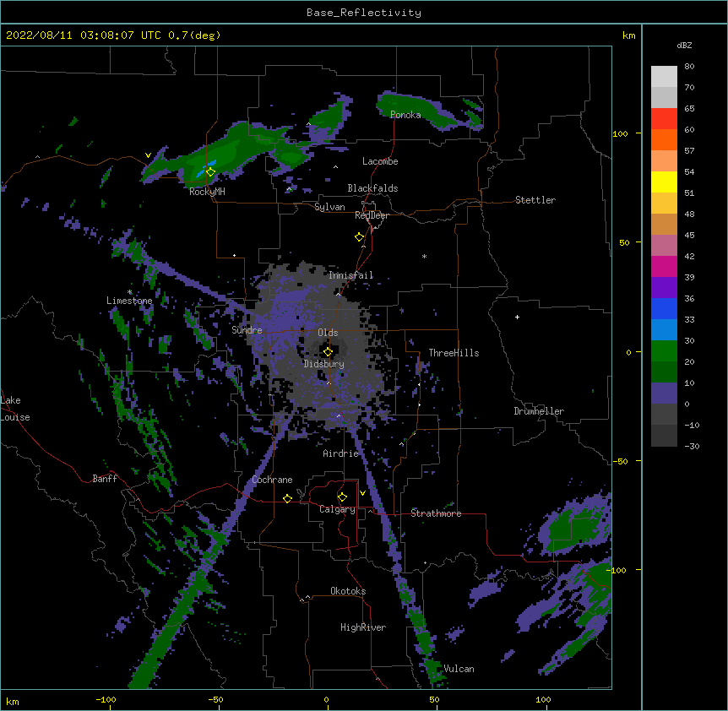Screen dimensions: 728x711
Task: Click the Cochrane city label
Action: pyautogui.click(x=272, y=480)
